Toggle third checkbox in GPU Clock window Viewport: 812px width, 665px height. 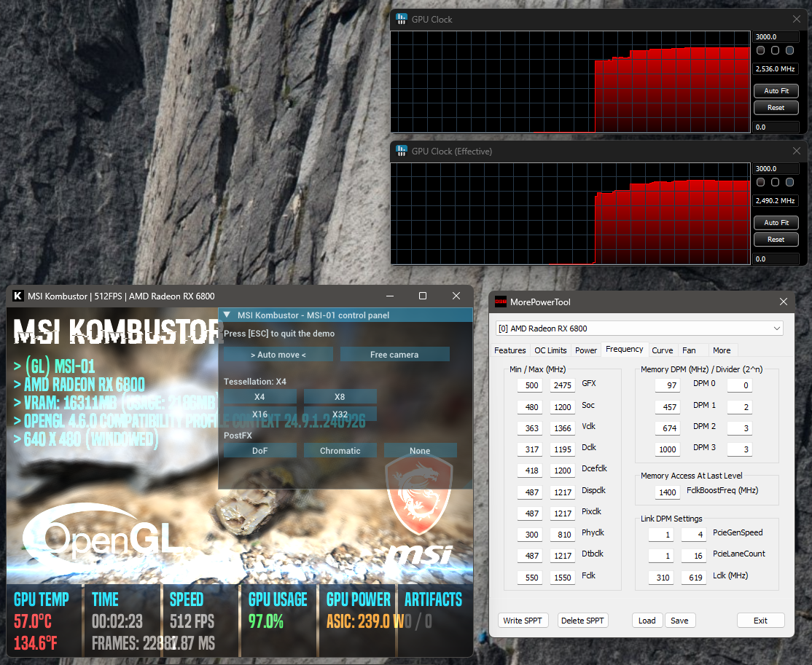coord(789,50)
